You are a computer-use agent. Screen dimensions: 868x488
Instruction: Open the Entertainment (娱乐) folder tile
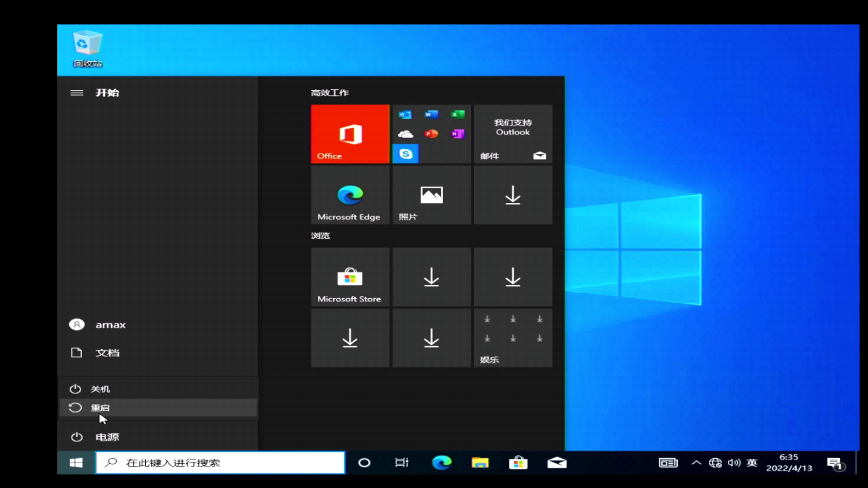tap(513, 338)
